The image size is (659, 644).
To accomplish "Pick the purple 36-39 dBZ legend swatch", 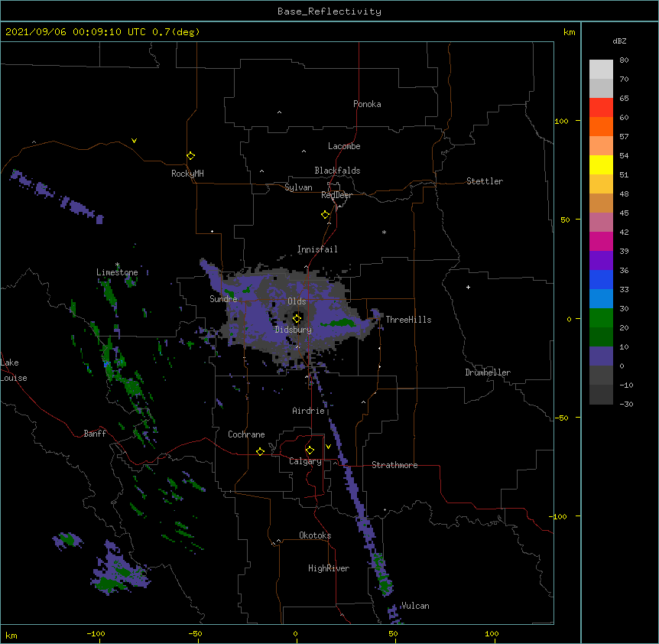I will point(601,260).
